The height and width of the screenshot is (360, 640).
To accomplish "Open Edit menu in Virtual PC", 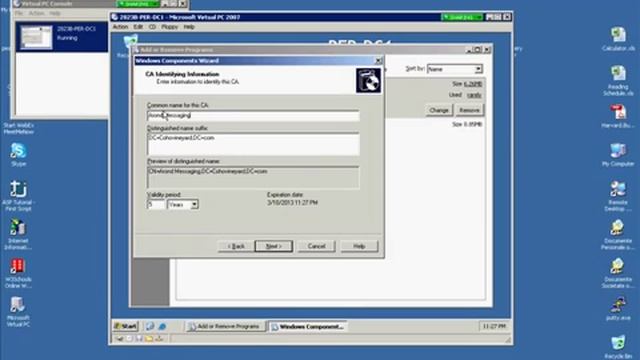I will (138, 27).
